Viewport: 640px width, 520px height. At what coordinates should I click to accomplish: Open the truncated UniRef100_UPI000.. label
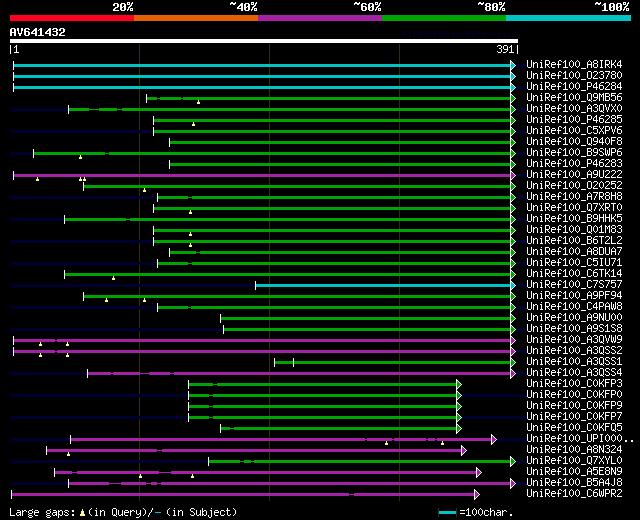tap(580, 439)
